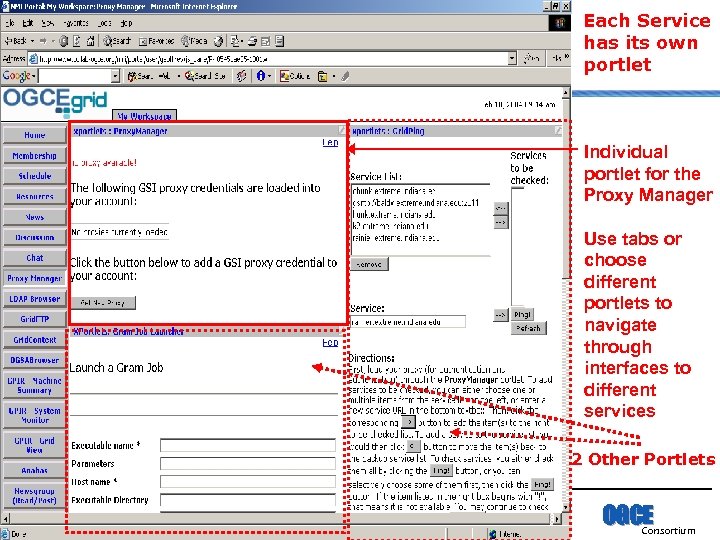Screen dimensions: 720x540
Task: Click the Discuss toolbar icon
Action: pos(280,41)
